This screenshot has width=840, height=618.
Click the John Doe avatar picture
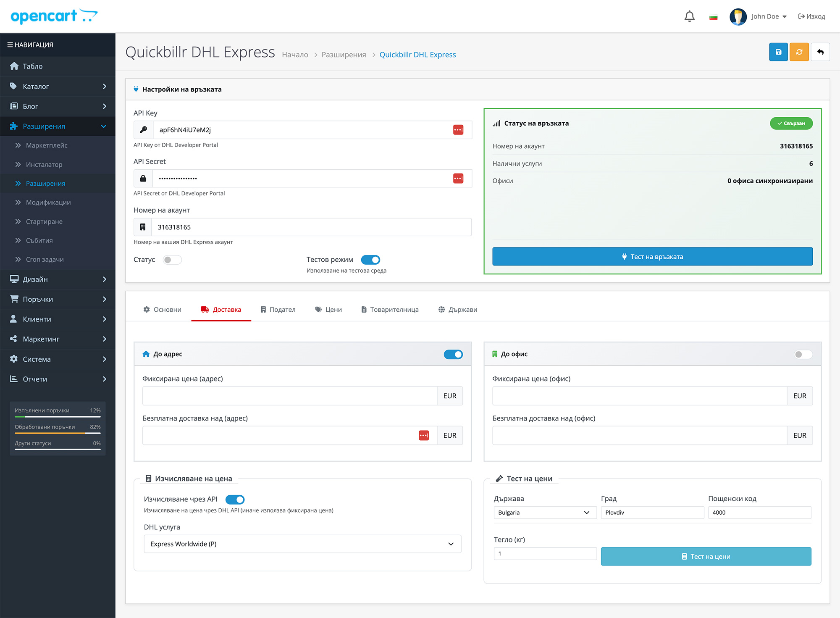click(x=738, y=16)
